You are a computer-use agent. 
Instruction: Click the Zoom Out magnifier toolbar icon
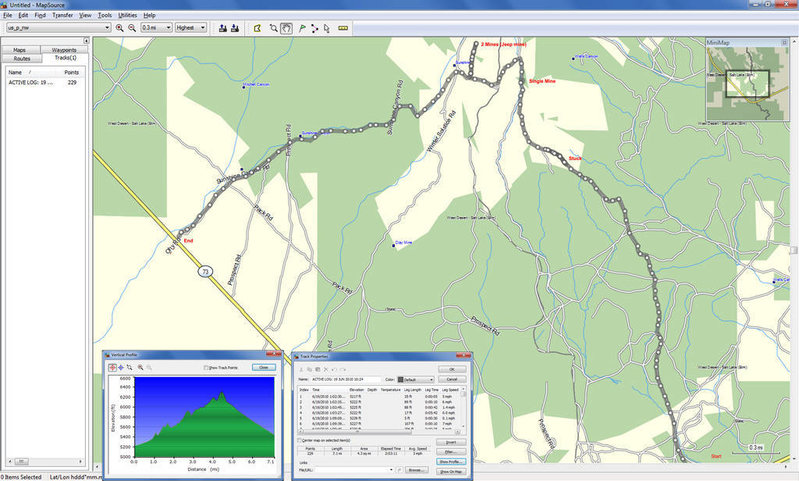tap(132, 28)
